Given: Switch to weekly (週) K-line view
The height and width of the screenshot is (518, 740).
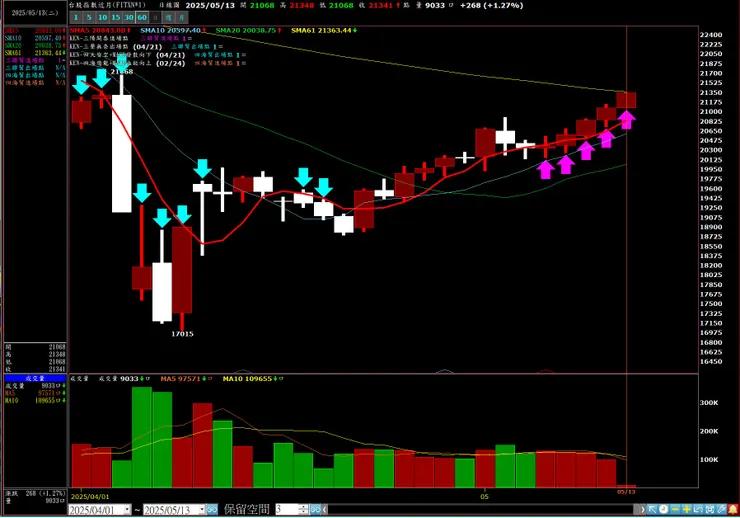Looking at the screenshot, I should (168, 17).
